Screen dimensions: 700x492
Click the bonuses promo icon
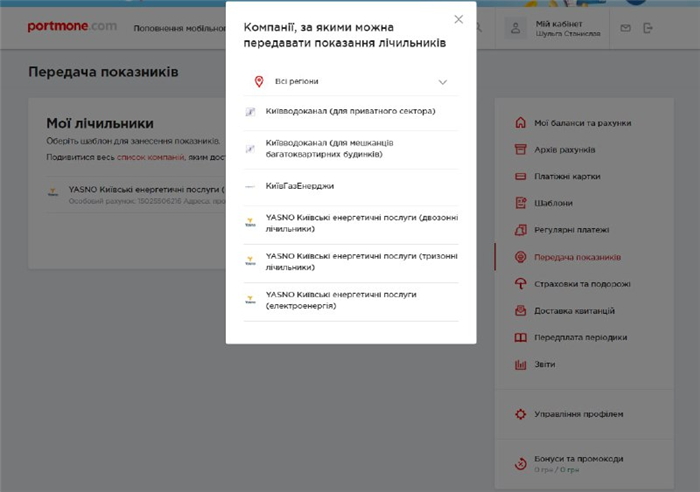coord(521,464)
